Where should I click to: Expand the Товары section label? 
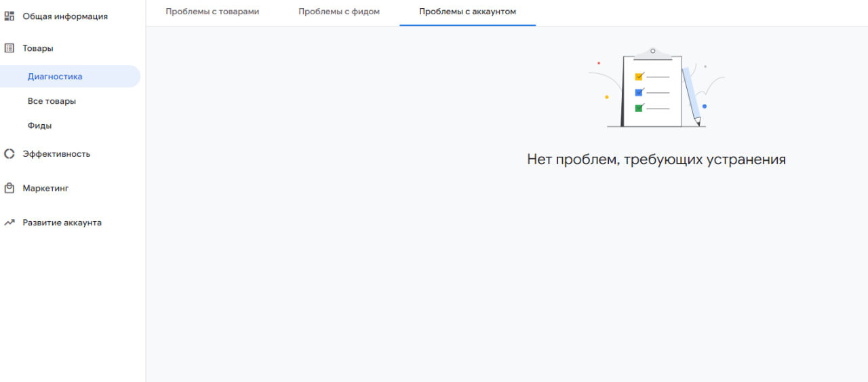(38, 48)
